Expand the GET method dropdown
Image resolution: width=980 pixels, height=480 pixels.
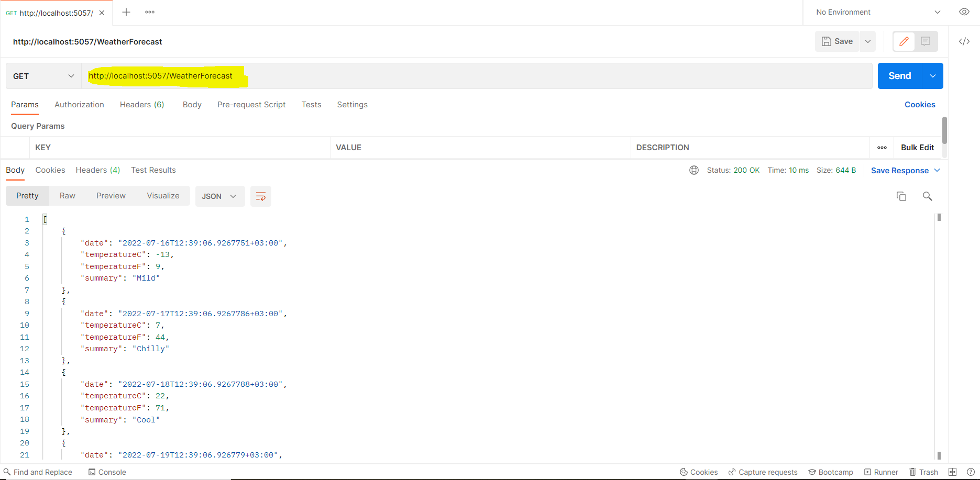[x=44, y=76]
